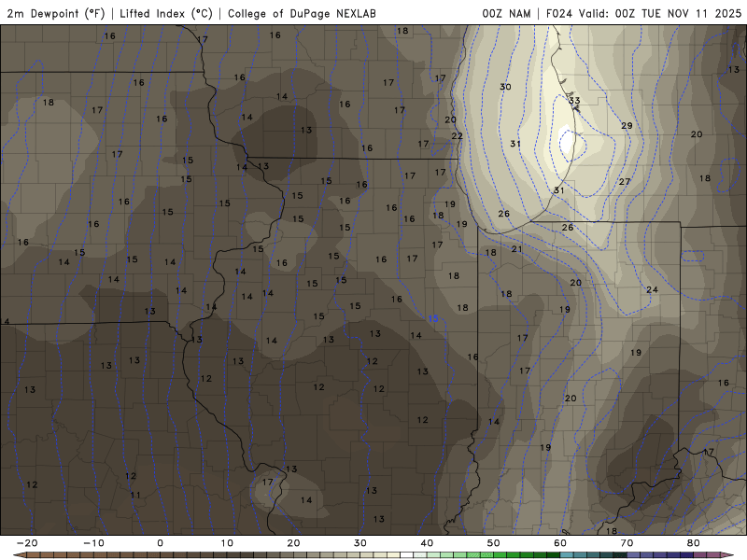Click the left arrow end of color bar

[x=20, y=555]
